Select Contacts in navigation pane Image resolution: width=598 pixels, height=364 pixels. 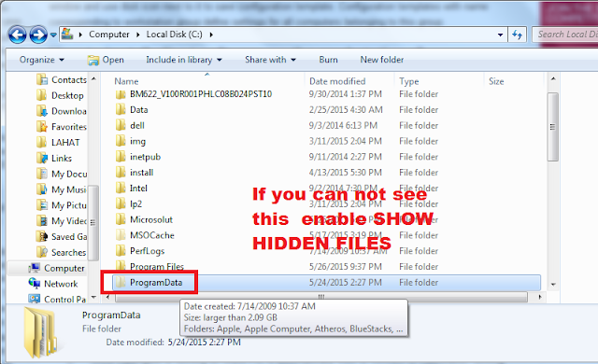(62, 79)
